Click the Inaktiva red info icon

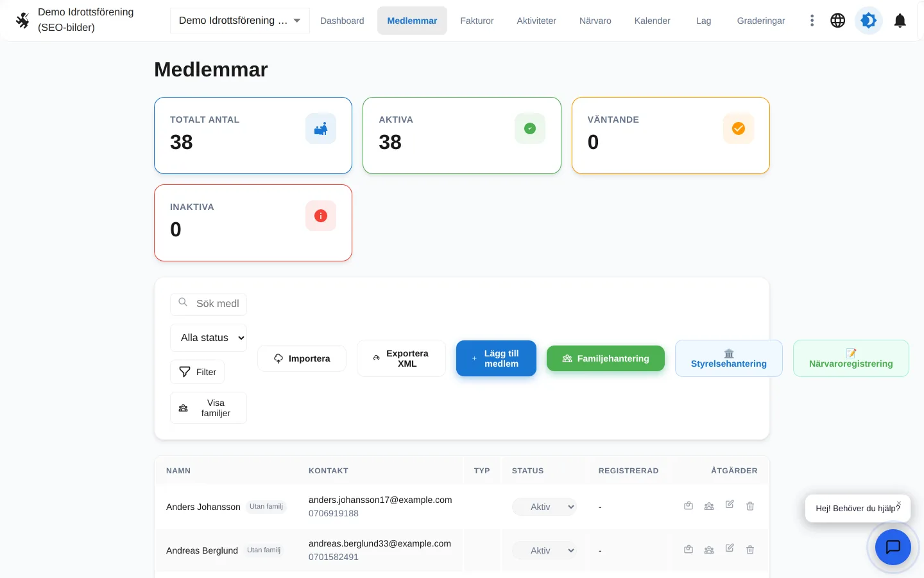pos(321,216)
